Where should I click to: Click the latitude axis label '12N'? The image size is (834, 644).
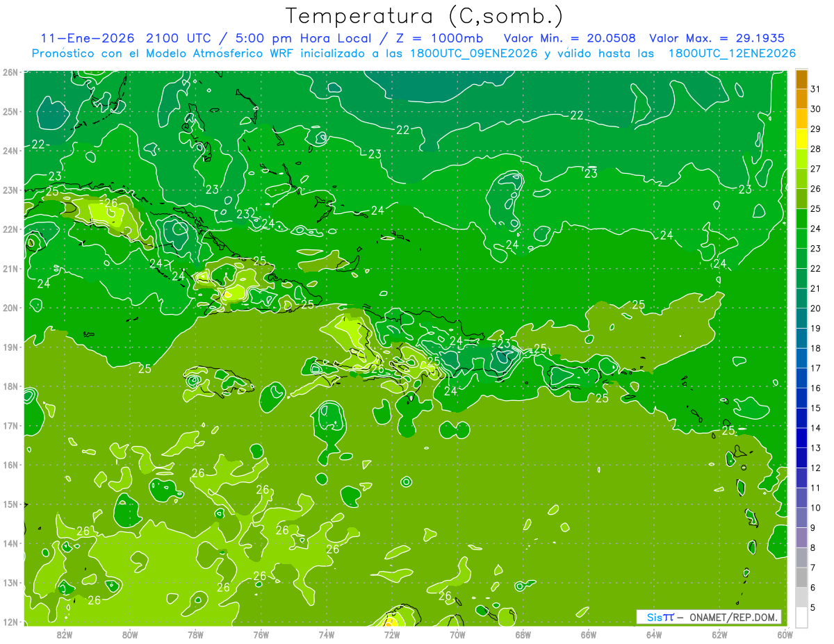(10, 622)
